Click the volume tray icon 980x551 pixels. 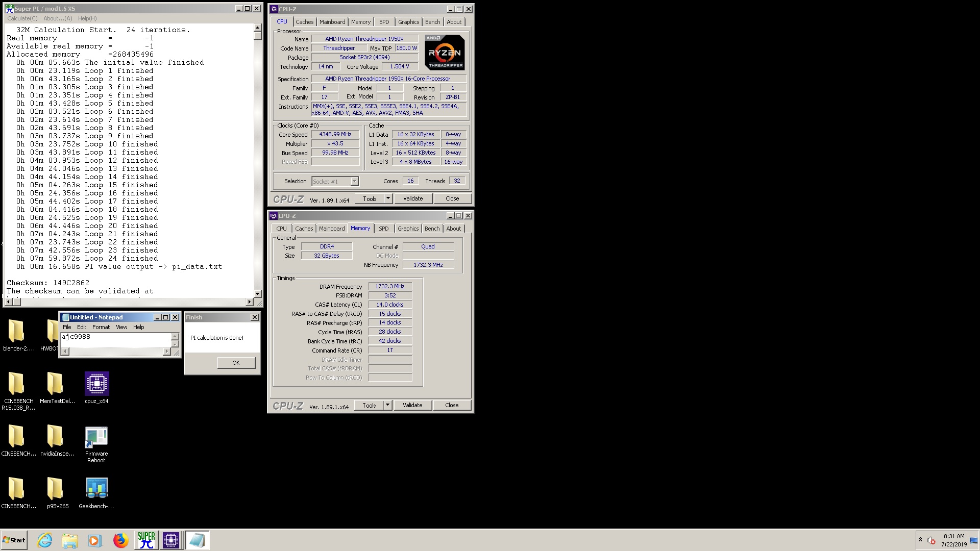[x=932, y=540]
